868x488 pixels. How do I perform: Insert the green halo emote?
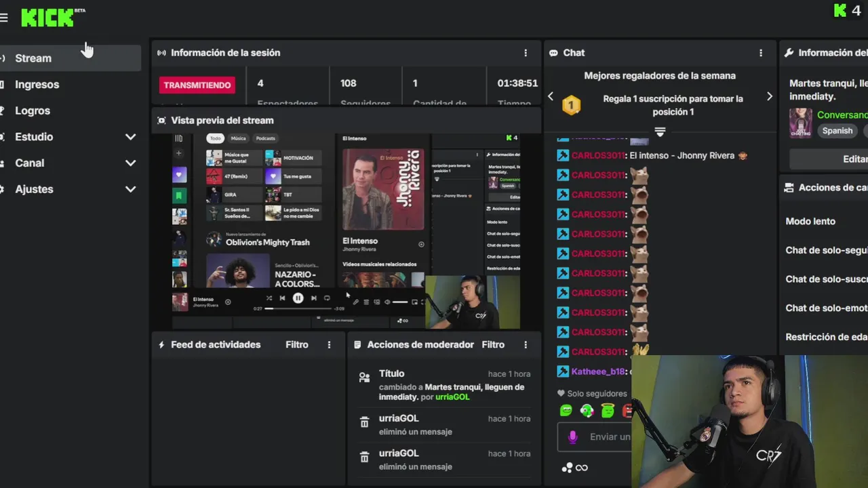point(608,410)
